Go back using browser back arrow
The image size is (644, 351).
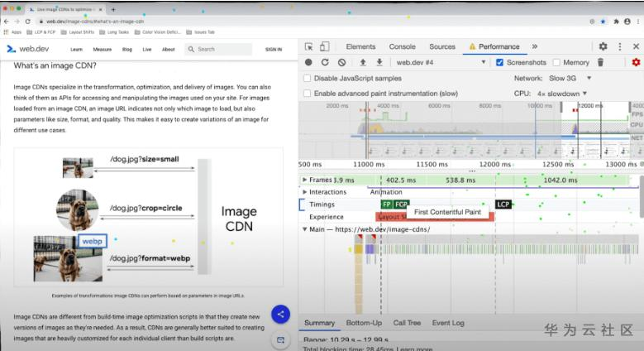(x=7, y=22)
